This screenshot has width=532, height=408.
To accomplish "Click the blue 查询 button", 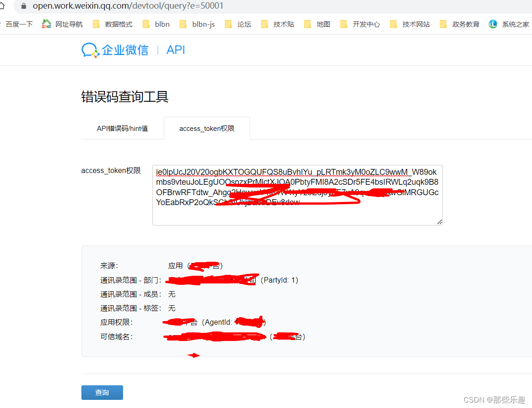I will [x=102, y=392].
